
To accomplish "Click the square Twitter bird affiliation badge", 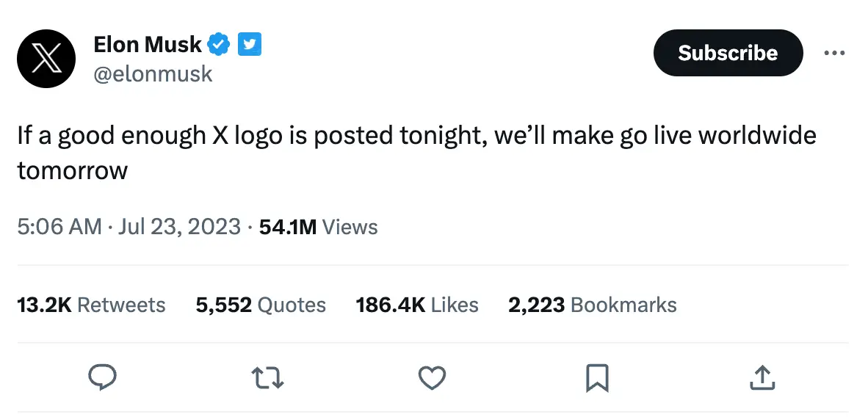I will (x=250, y=45).
